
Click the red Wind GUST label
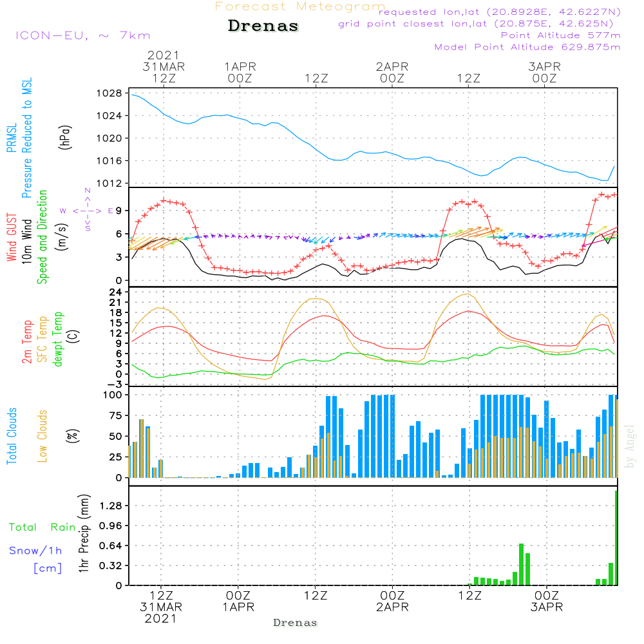tap(12, 237)
